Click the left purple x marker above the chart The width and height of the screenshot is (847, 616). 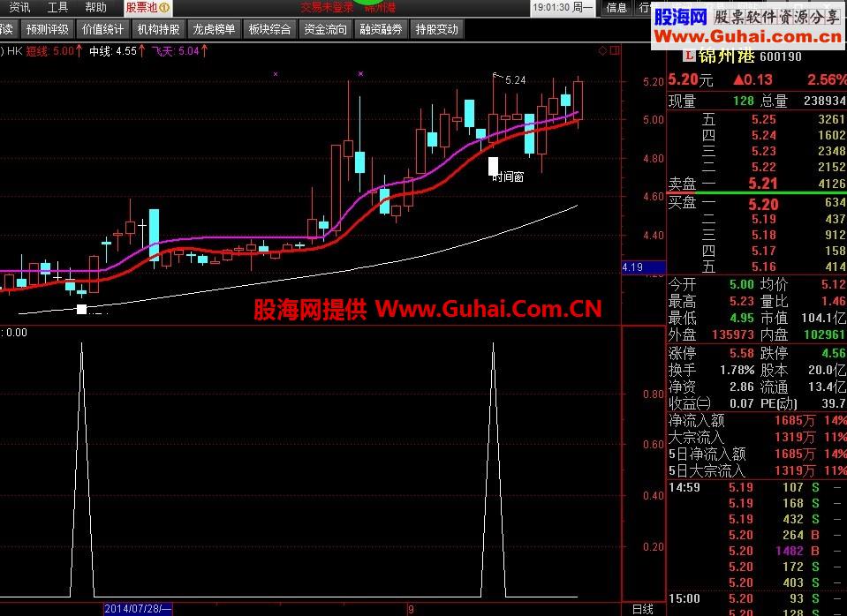point(276,74)
